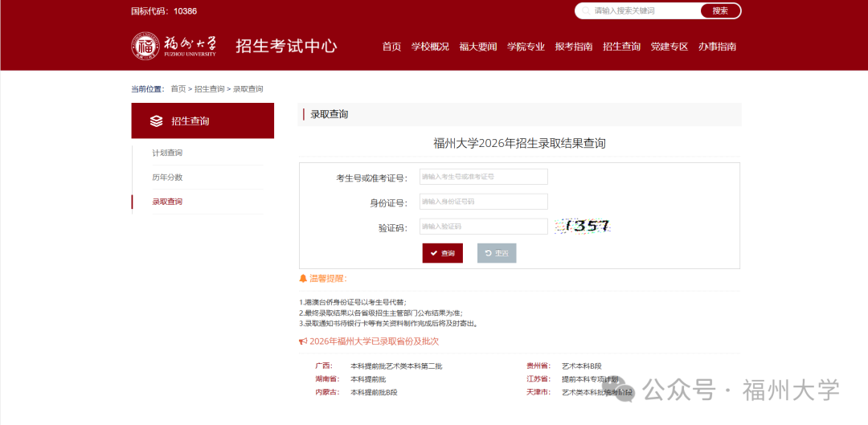Click 录取查询 in the breadcrumb path
The height and width of the screenshot is (425, 868).
tap(248, 88)
